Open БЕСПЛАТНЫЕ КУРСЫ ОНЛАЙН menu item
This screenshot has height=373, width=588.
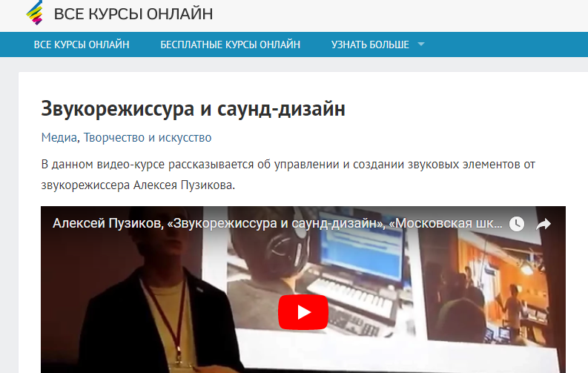231,44
